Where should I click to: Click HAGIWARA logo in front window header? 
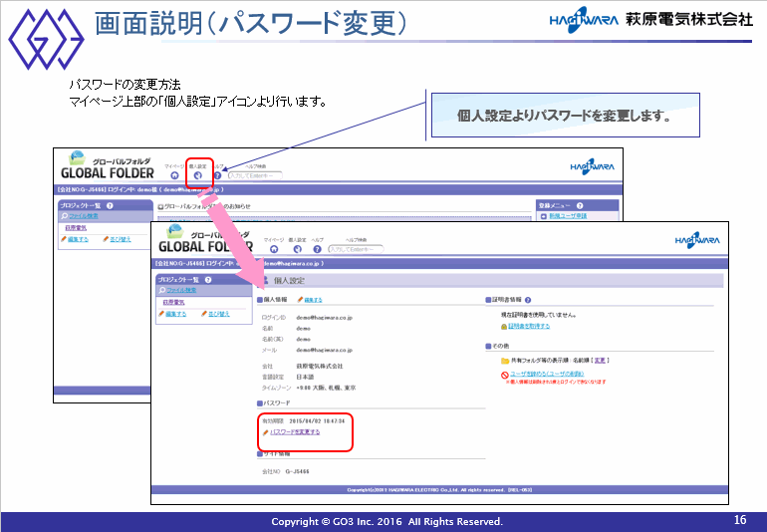click(697, 240)
